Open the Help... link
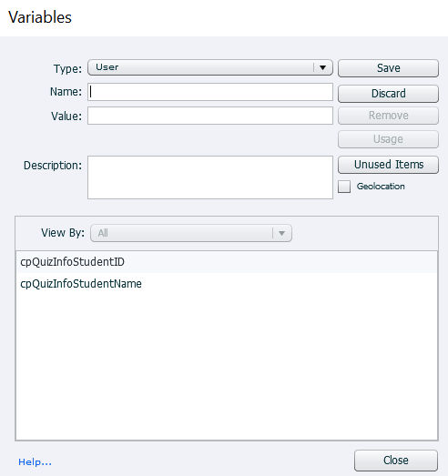 click(35, 462)
